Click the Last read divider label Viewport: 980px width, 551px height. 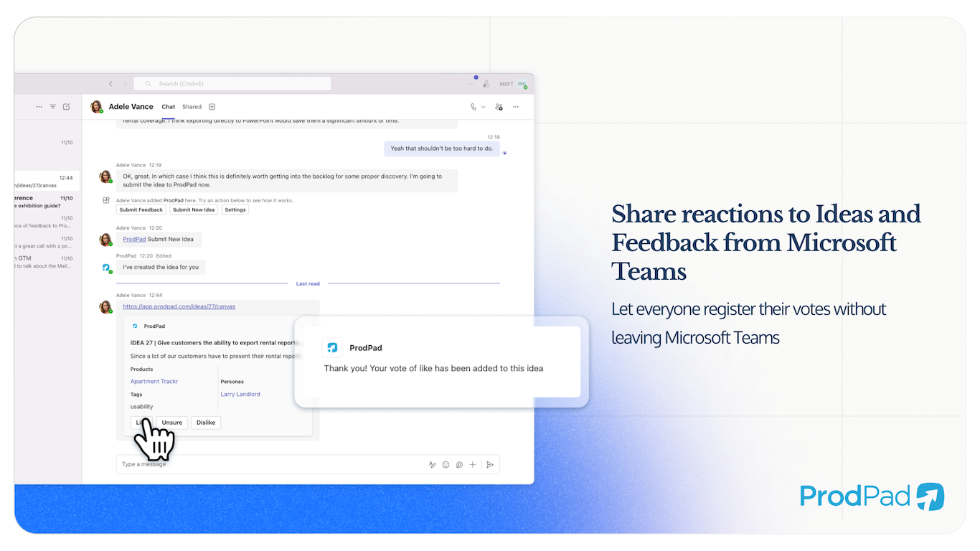click(308, 283)
